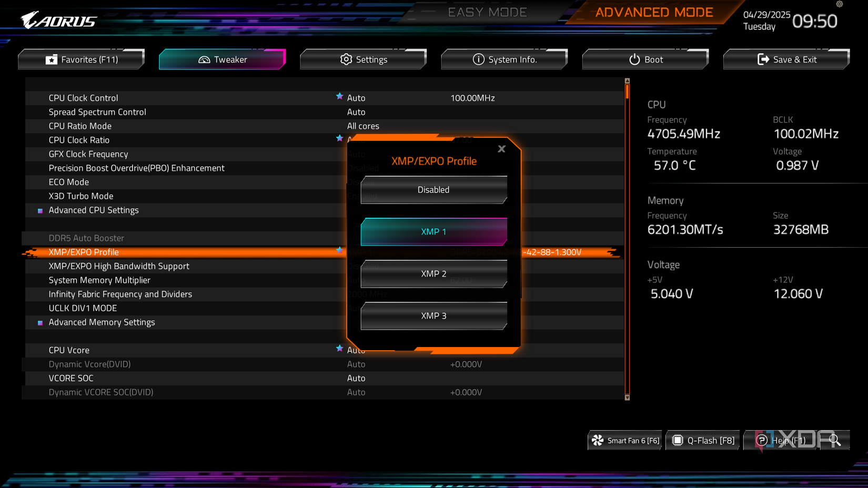Switch to Easy Mode
Viewport: 868px width, 488px height.
pos(487,12)
